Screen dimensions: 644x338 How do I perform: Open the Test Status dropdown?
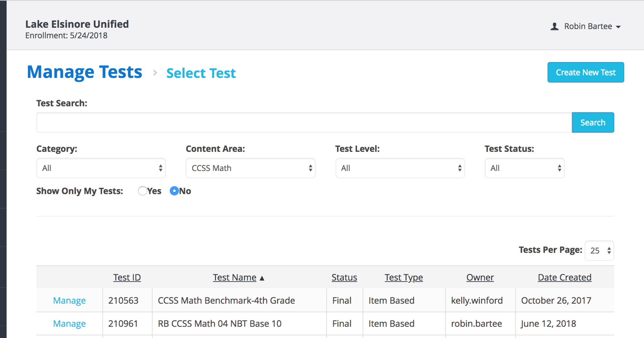525,168
